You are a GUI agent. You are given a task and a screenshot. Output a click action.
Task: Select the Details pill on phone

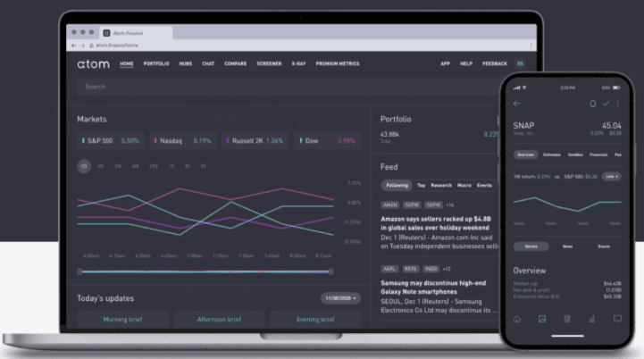(x=531, y=246)
